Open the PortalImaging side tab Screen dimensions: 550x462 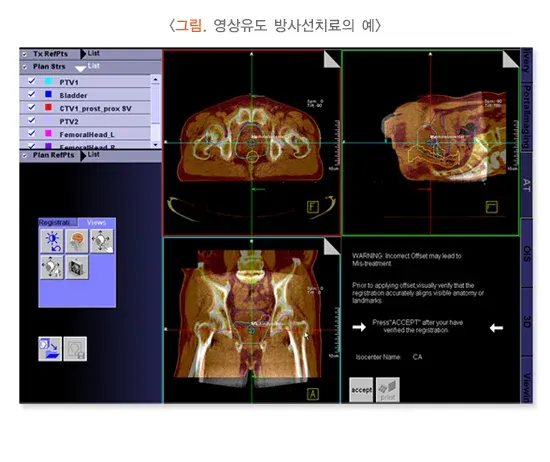click(526, 117)
